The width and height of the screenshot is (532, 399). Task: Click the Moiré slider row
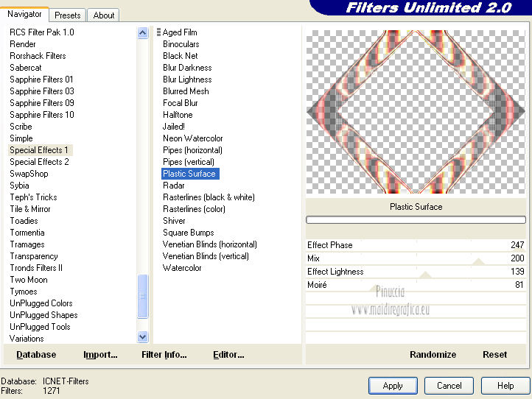pos(416,285)
